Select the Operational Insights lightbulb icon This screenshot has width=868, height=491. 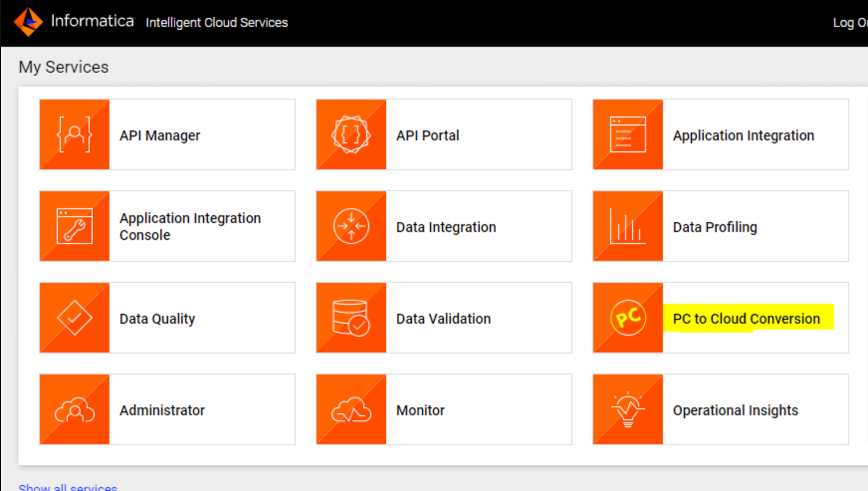628,409
